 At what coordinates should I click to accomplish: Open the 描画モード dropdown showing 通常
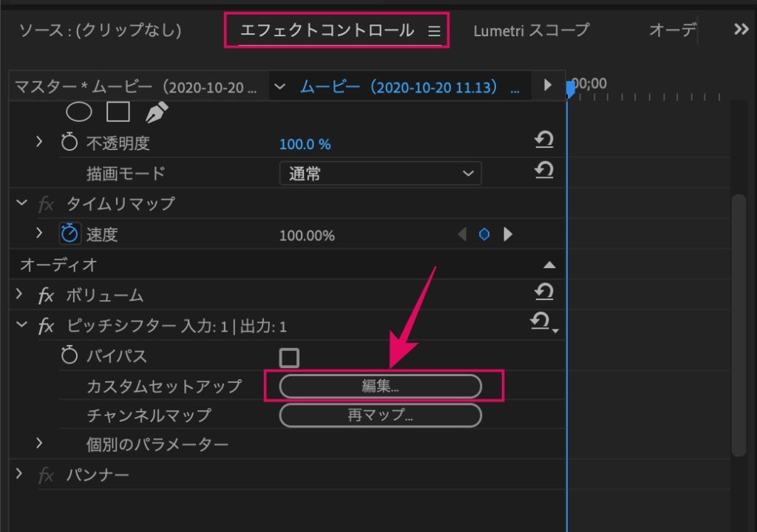click(x=381, y=174)
